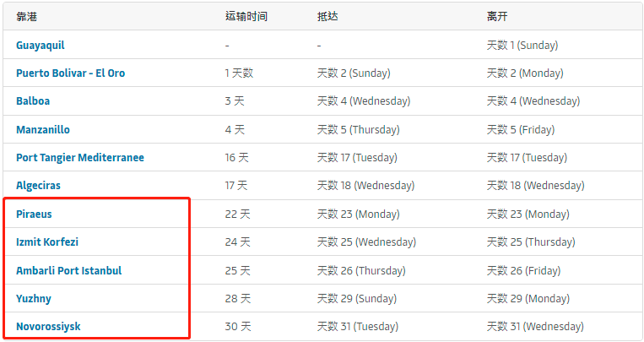This screenshot has width=644, height=342.
Task: Select Yuzhny transit time 28 天
Action: (x=237, y=299)
